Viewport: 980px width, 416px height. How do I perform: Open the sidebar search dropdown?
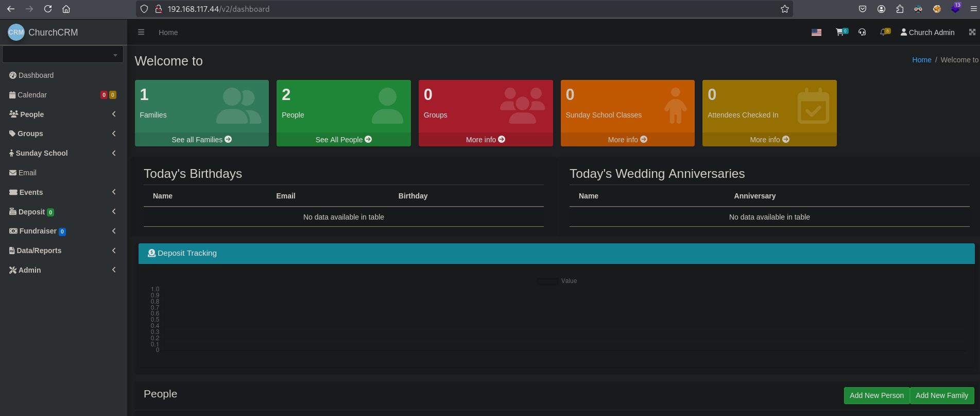coord(62,54)
